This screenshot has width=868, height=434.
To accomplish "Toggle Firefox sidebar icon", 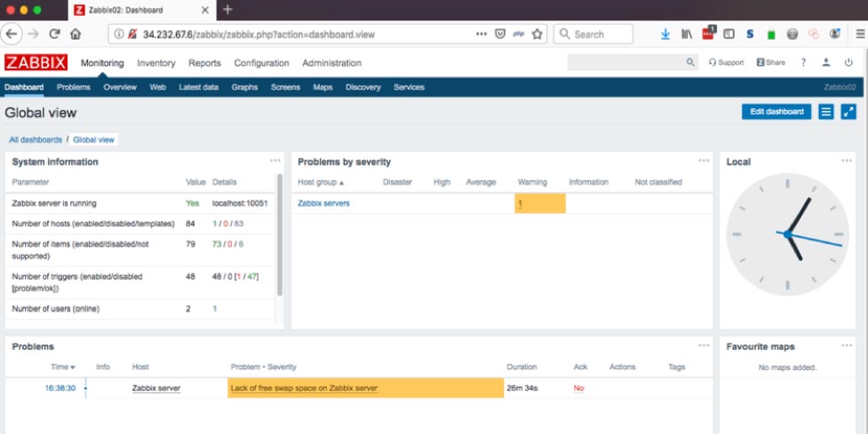I will (x=729, y=35).
